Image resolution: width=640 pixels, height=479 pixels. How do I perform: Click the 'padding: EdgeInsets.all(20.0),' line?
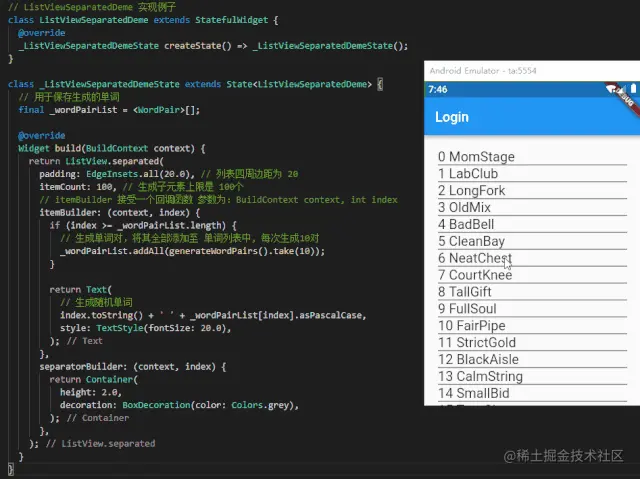pos(117,174)
